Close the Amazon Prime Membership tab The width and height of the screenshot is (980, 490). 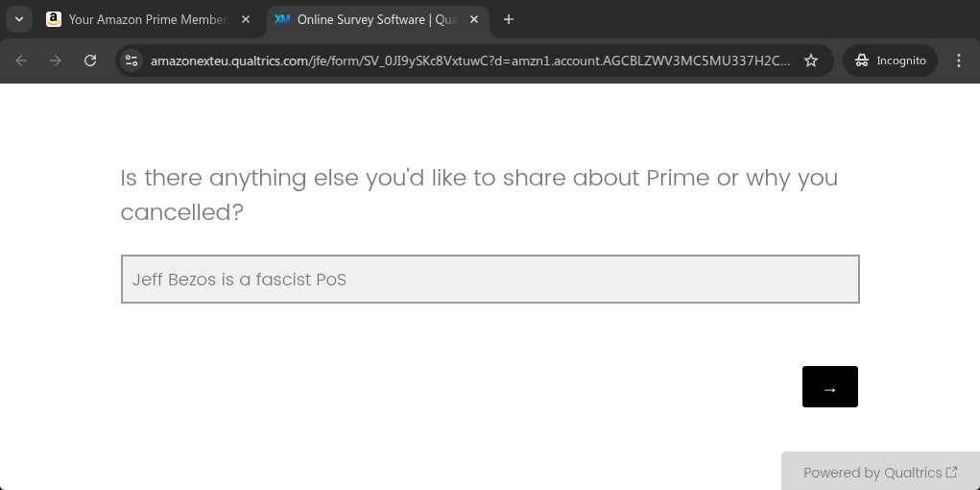[x=245, y=19]
